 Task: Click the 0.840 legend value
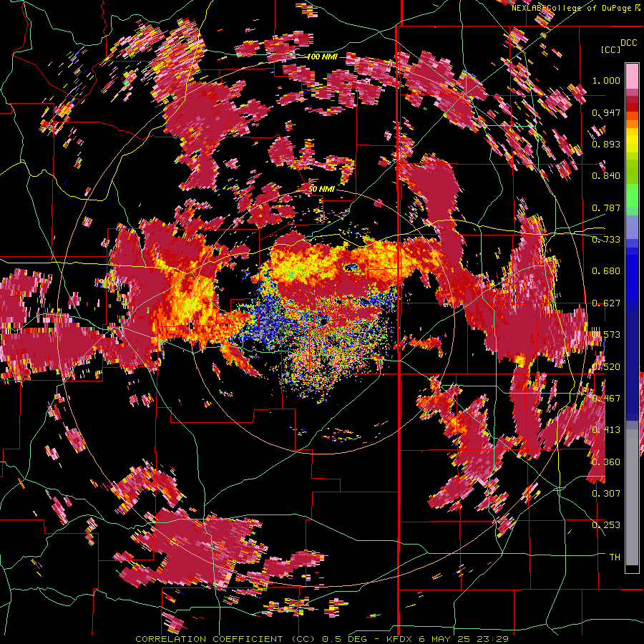(x=606, y=176)
